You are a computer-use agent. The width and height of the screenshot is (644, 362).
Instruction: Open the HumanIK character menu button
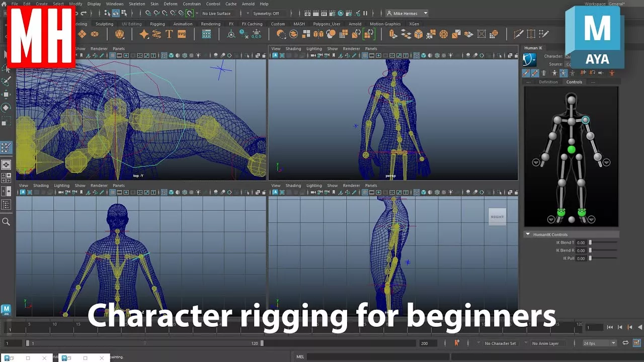tap(529, 60)
